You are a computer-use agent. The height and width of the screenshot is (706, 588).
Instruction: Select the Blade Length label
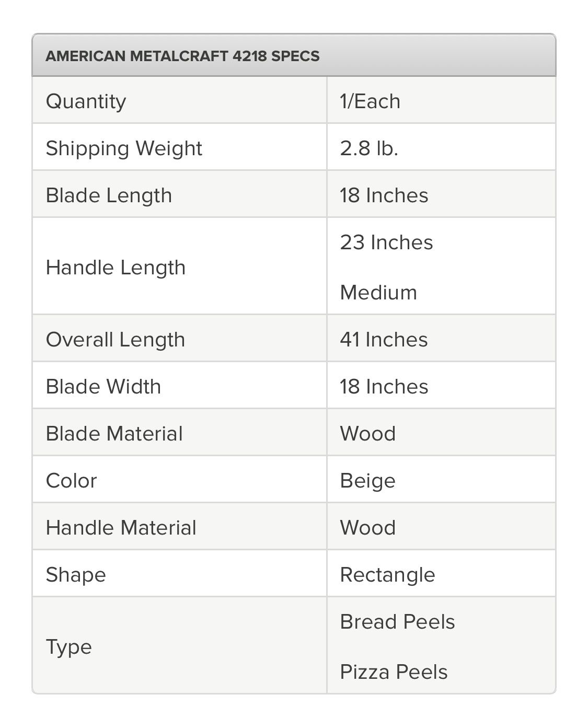(109, 195)
